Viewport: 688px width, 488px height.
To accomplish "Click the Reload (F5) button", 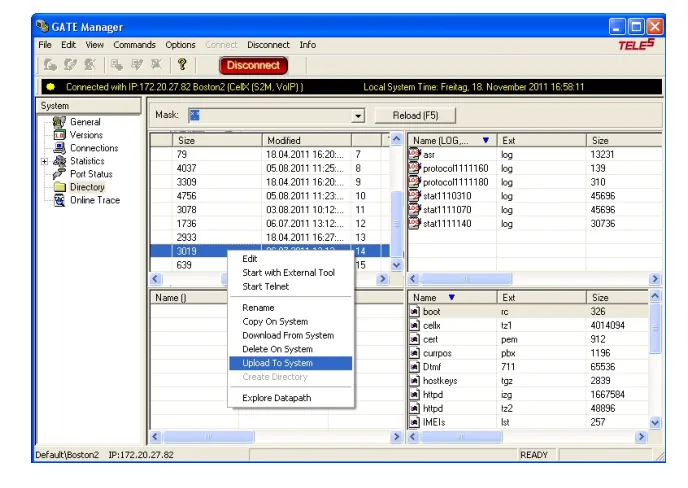I will (415, 115).
